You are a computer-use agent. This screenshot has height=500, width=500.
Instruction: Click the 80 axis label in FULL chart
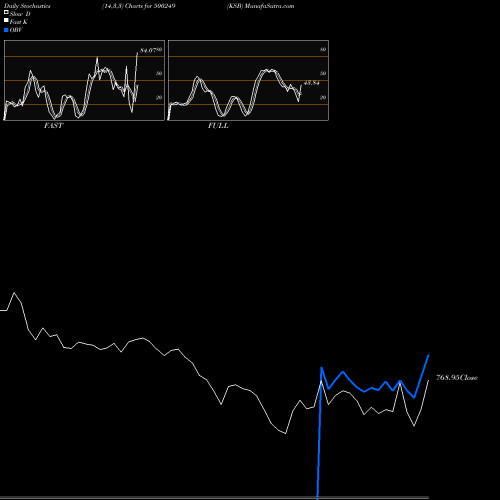pos(323,50)
